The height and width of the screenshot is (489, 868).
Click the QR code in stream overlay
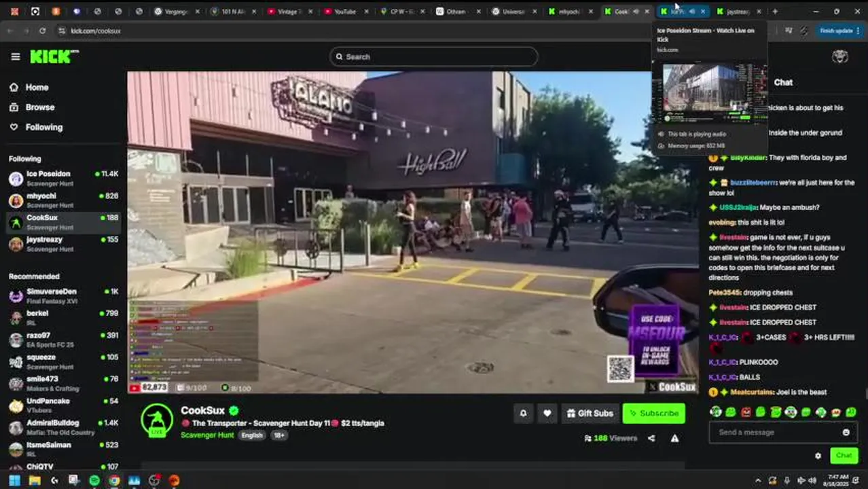[x=619, y=369]
